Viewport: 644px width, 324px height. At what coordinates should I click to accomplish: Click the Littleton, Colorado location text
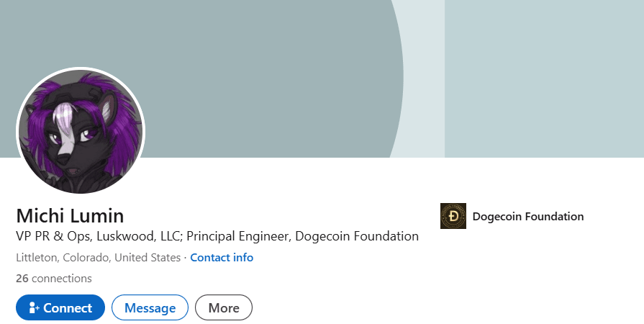pos(61,258)
